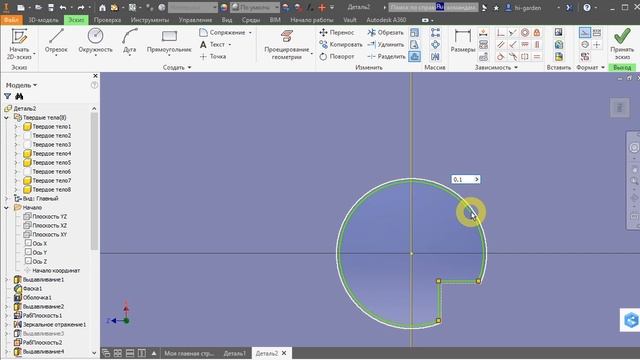The height and width of the screenshot is (360, 640).
Task: Click the rectangular pattern icon in Массив
Action: coord(435,32)
